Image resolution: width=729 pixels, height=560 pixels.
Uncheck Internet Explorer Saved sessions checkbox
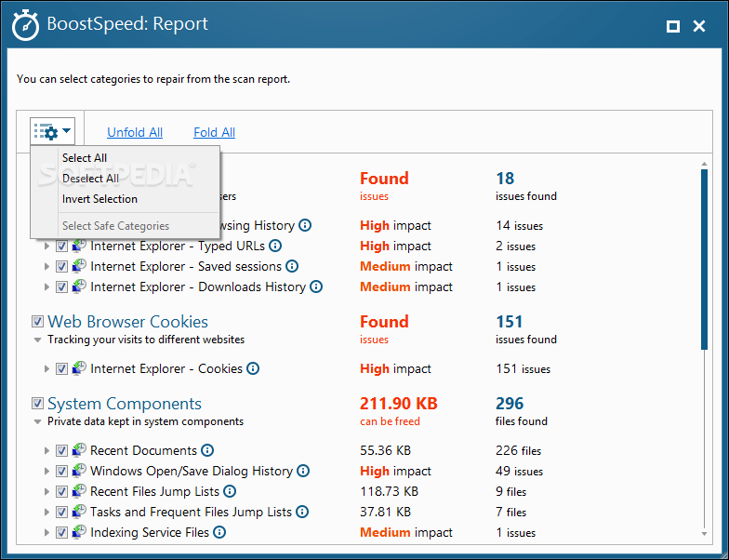(61, 266)
